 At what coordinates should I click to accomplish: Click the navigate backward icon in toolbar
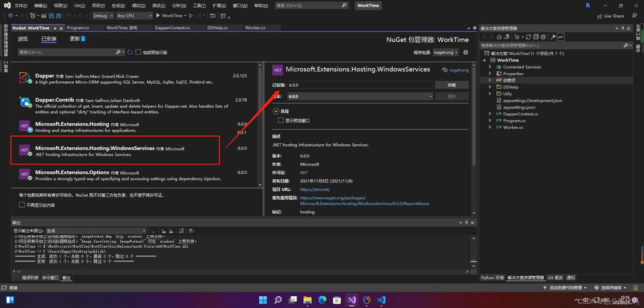[10, 15]
